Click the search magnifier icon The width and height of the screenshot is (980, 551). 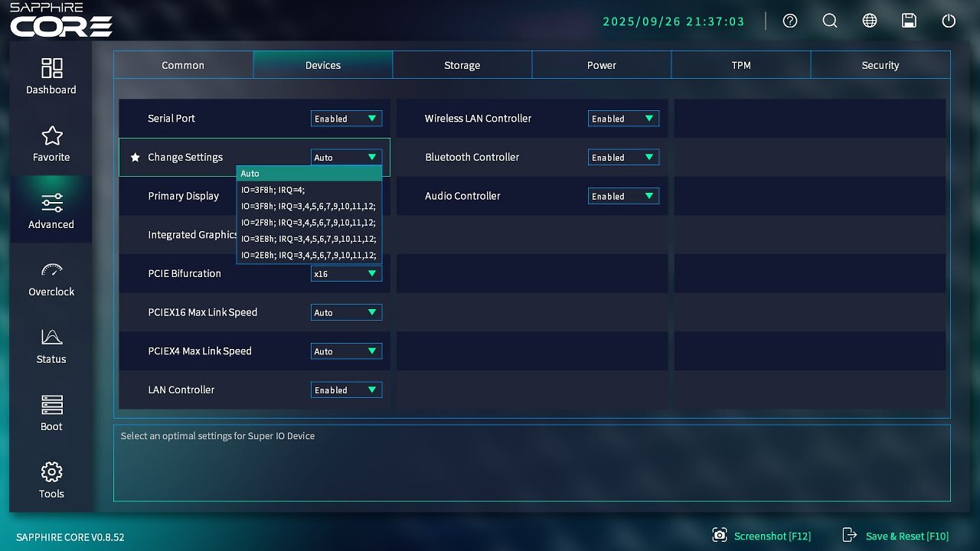click(x=830, y=21)
